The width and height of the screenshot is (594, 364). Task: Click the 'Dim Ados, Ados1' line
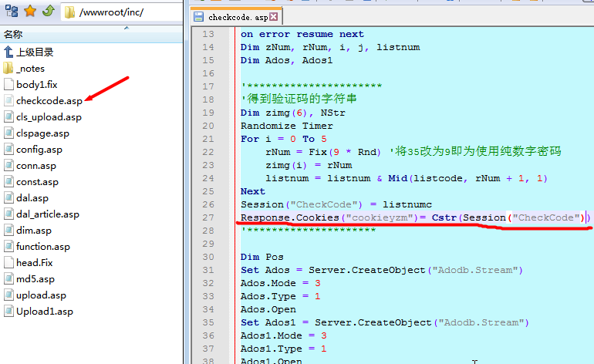click(x=287, y=60)
